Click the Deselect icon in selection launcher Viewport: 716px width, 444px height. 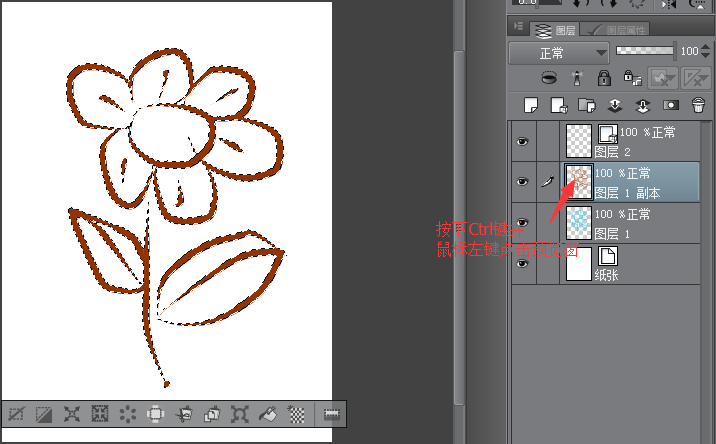pyautogui.click(x=17, y=413)
